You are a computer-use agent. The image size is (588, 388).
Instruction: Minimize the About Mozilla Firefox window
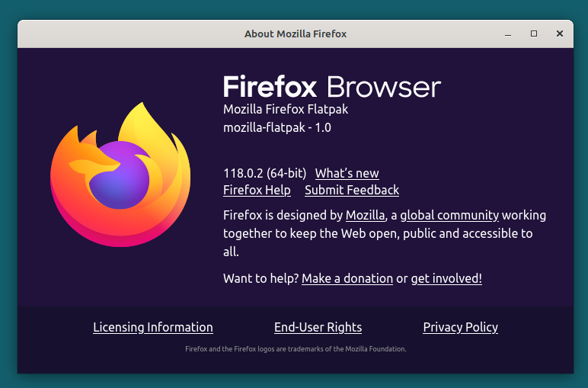pos(508,34)
